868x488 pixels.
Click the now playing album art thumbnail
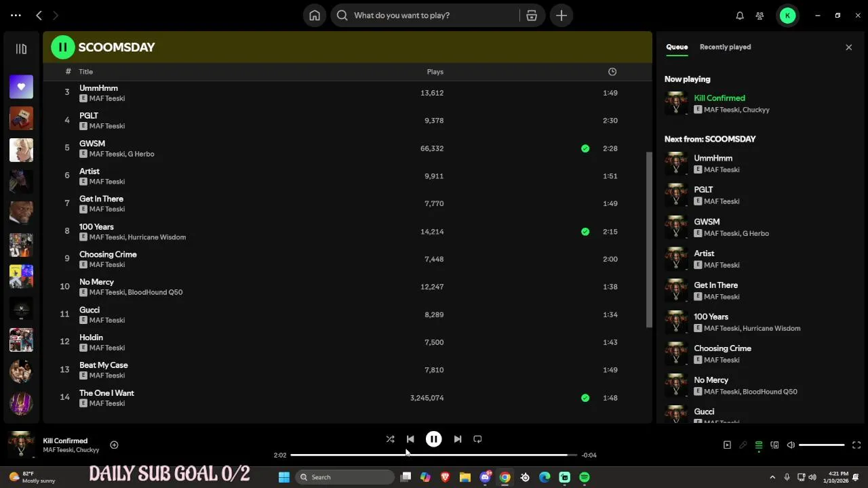click(x=21, y=445)
